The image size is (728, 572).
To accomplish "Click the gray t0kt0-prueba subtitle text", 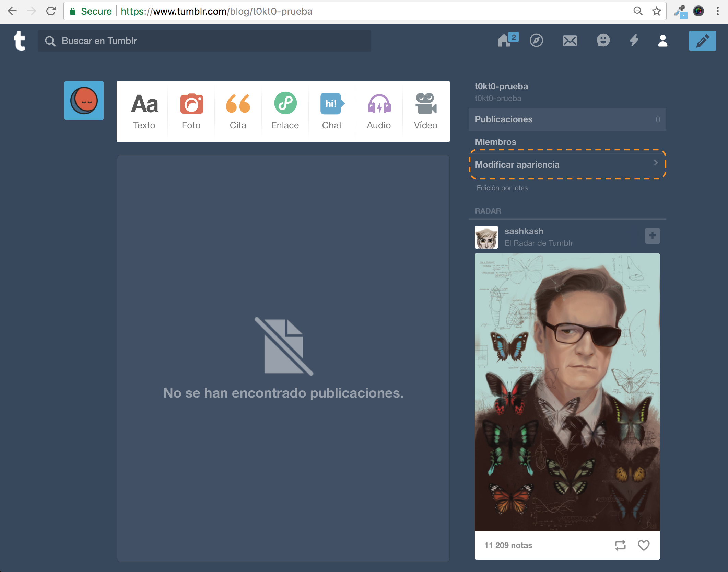I will tap(498, 99).
